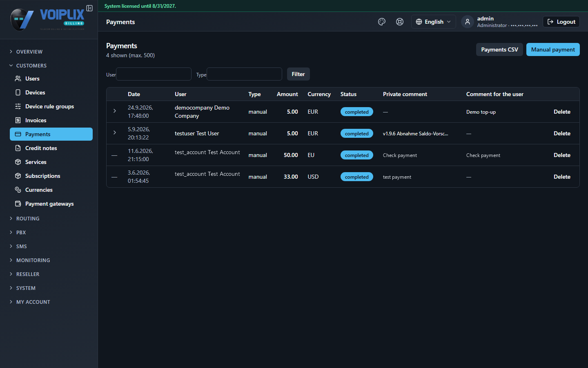Open Device rule groups page
This screenshot has width=588, height=368.
tap(51, 106)
